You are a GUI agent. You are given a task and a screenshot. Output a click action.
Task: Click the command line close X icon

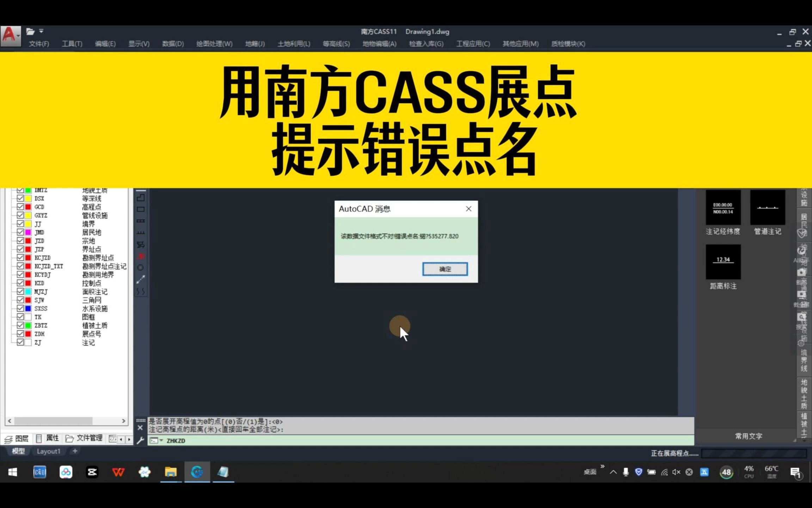click(140, 428)
